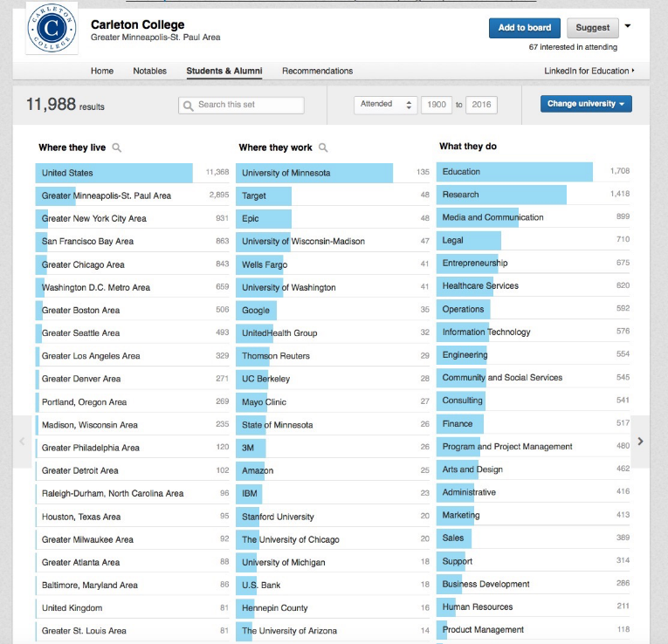This screenshot has height=644, width=668.
Task: Click search icon beside Where they work
Action: pos(323,147)
